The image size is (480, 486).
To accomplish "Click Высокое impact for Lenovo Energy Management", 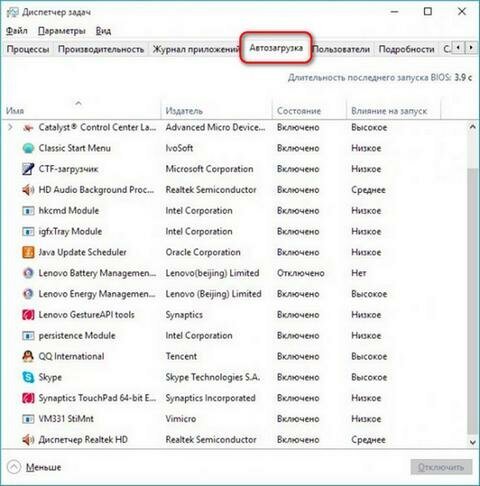I will point(369,294).
